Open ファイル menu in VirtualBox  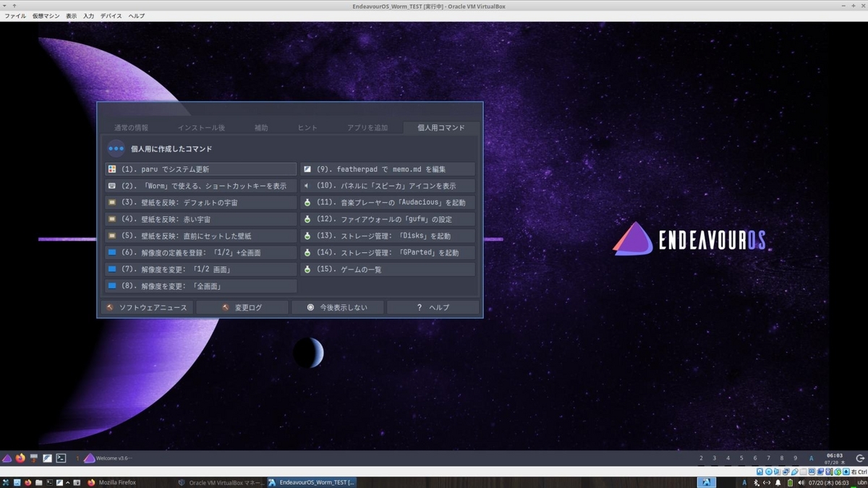point(15,16)
